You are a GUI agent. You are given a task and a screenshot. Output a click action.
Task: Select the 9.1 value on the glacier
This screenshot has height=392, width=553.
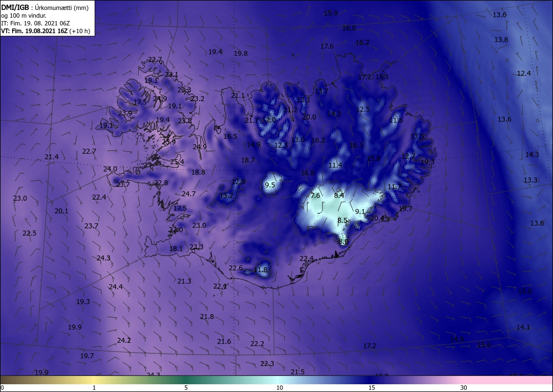(x=360, y=212)
